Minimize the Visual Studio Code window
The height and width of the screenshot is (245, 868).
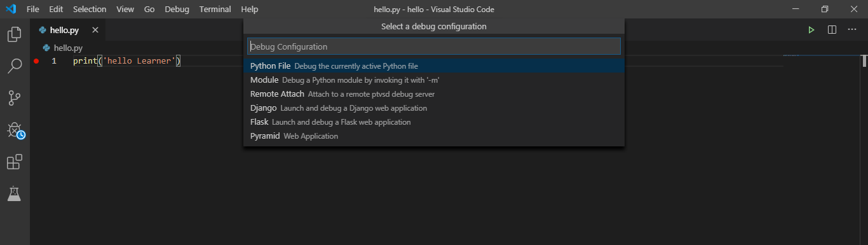[x=796, y=10]
